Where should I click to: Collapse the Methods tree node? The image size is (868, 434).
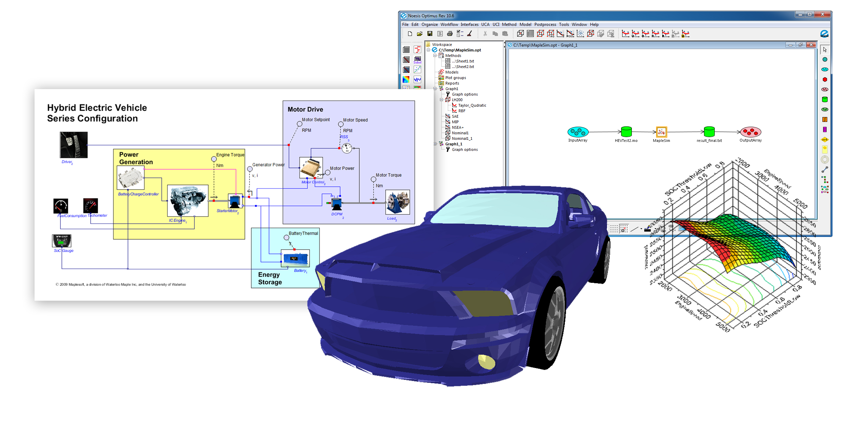pyautogui.click(x=435, y=56)
